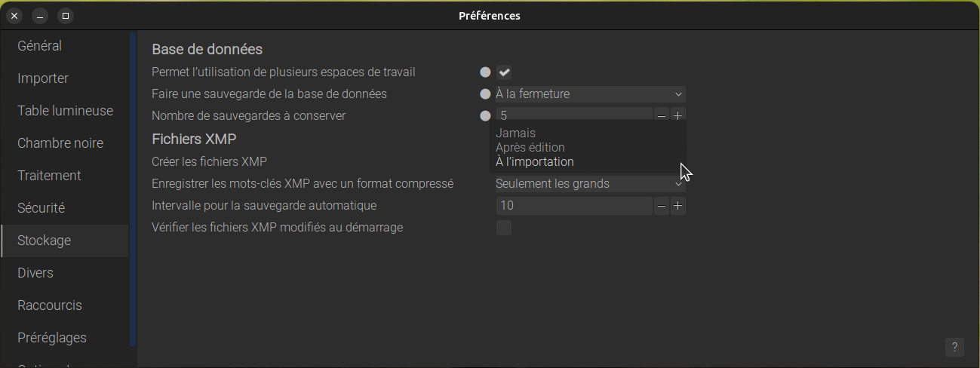This screenshot has width=980, height=368.
Task: Open compressed XMP keywords format dropdown
Action: point(589,184)
